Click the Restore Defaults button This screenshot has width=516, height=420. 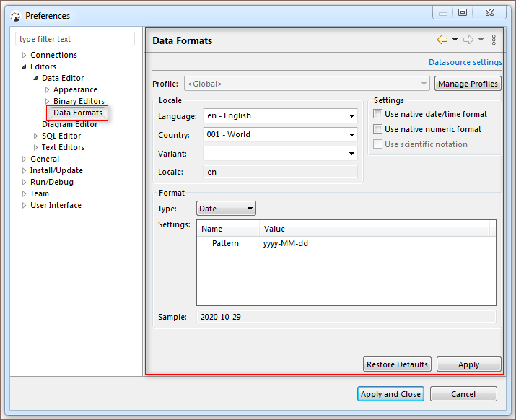pos(397,364)
